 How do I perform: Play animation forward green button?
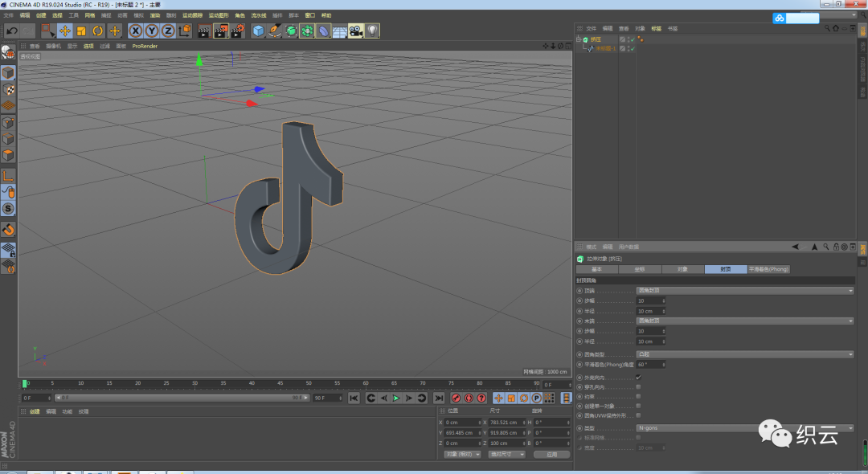tap(396, 398)
